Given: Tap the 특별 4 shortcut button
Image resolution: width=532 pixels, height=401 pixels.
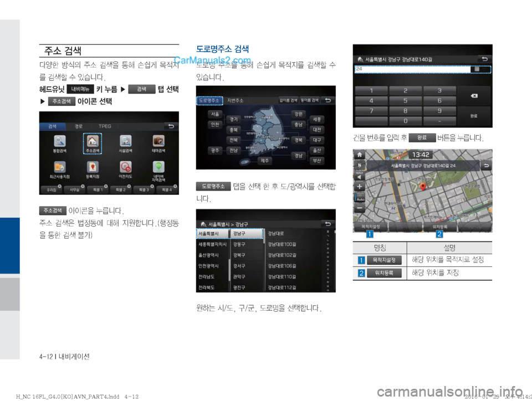Looking at the screenshot, I should click(x=167, y=189).
